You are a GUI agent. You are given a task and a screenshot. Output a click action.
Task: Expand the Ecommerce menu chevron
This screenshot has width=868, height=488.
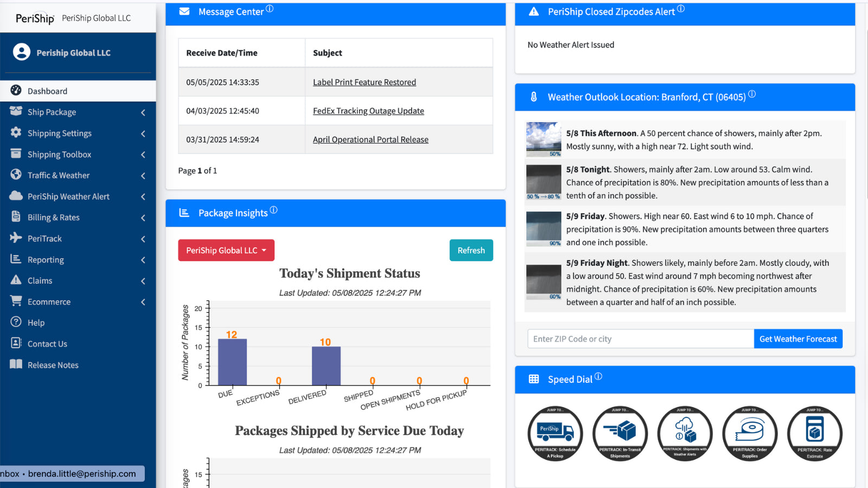pyautogui.click(x=143, y=302)
